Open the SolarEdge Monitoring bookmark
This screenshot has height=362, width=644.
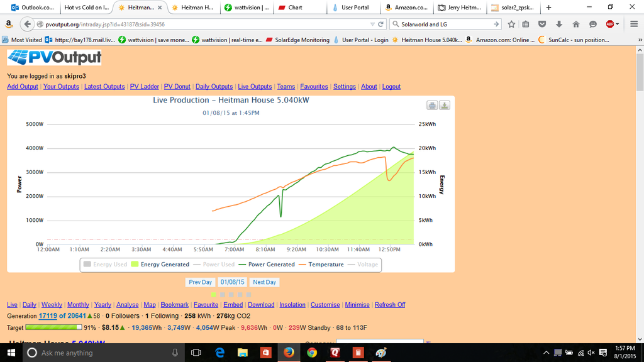tap(297, 40)
